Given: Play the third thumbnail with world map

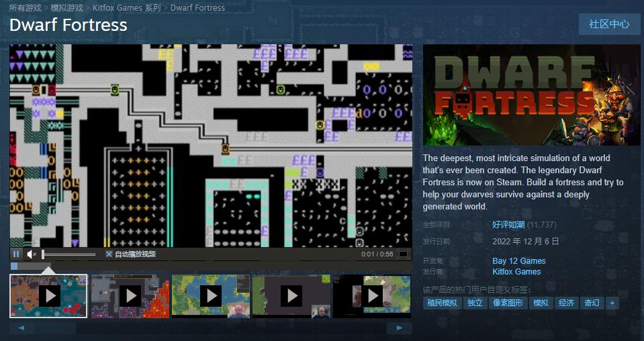Looking at the screenshot, I should tap(211, 296).
